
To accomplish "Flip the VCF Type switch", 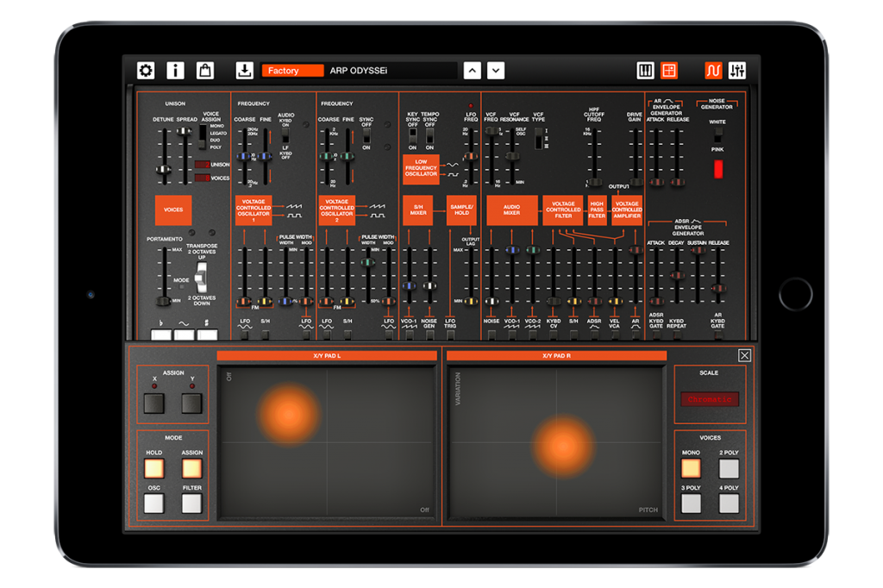I will click(538, 138).
